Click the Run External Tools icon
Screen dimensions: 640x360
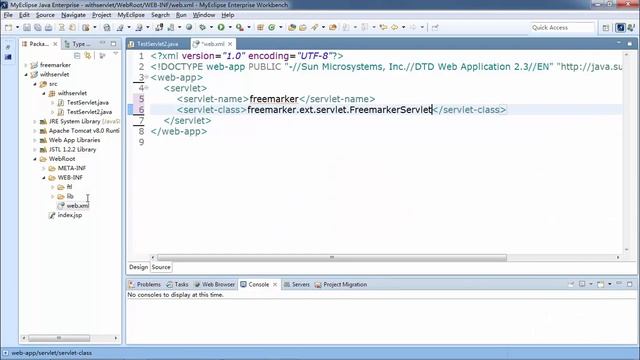[x=240, y=27]
